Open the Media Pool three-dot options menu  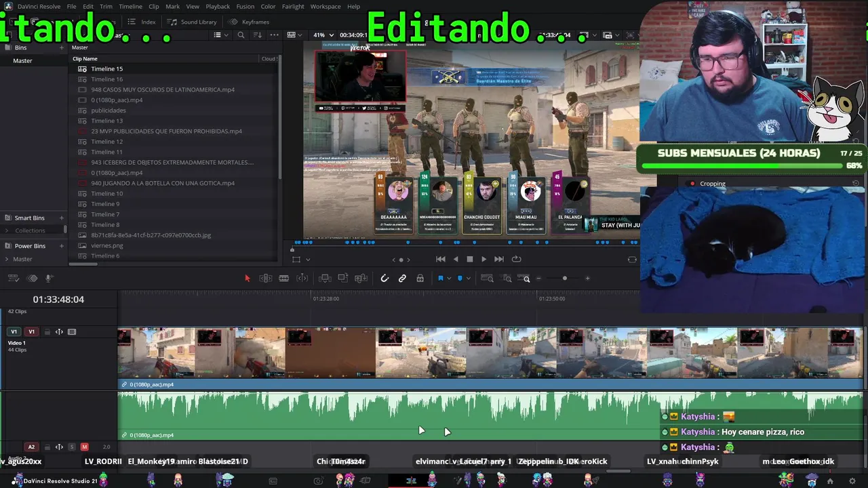pyautogui.click(x=274, y=35)
